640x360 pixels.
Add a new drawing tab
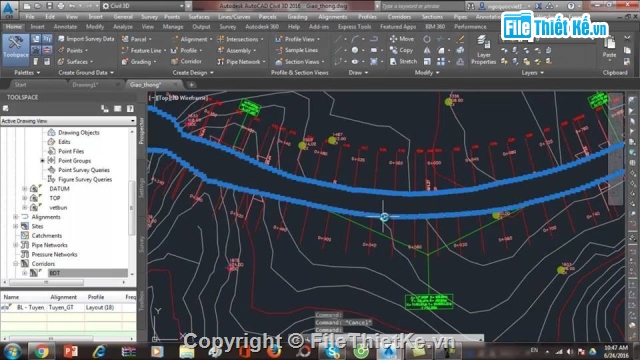(191, 85)
